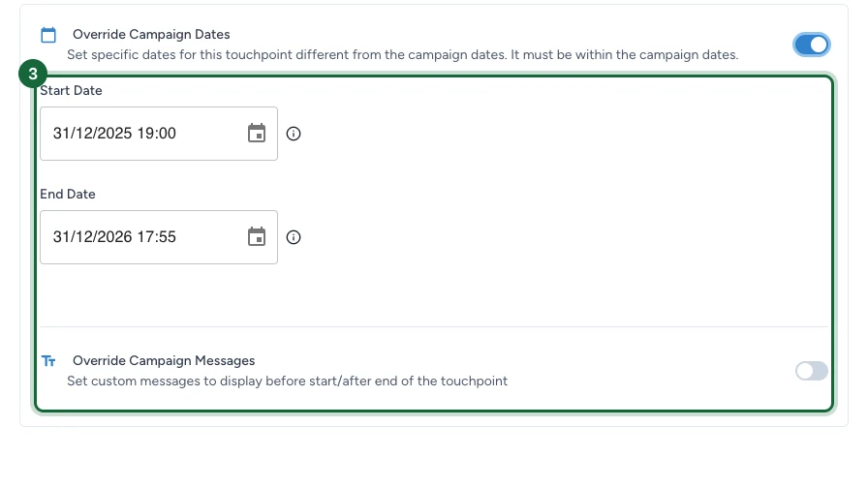
Task: Show info tooltip beside the Start Date field
Action: pyautogui.click(x=294, y=134)
